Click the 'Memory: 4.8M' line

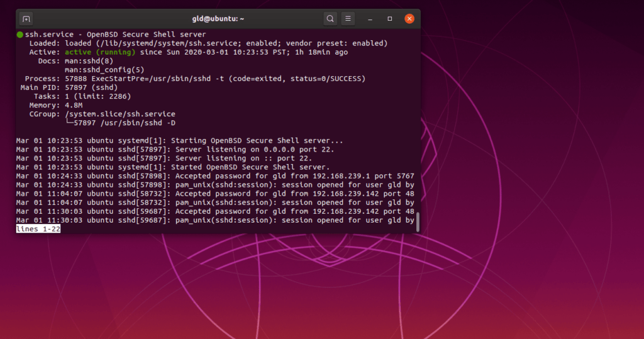(56, 105)
